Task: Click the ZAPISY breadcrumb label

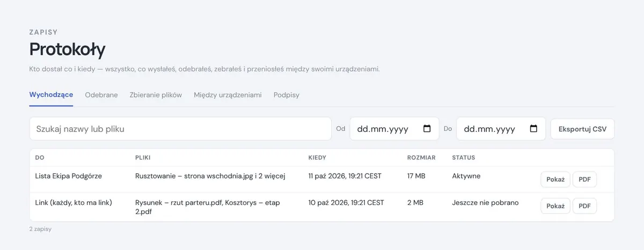Action: pos(43,32)
